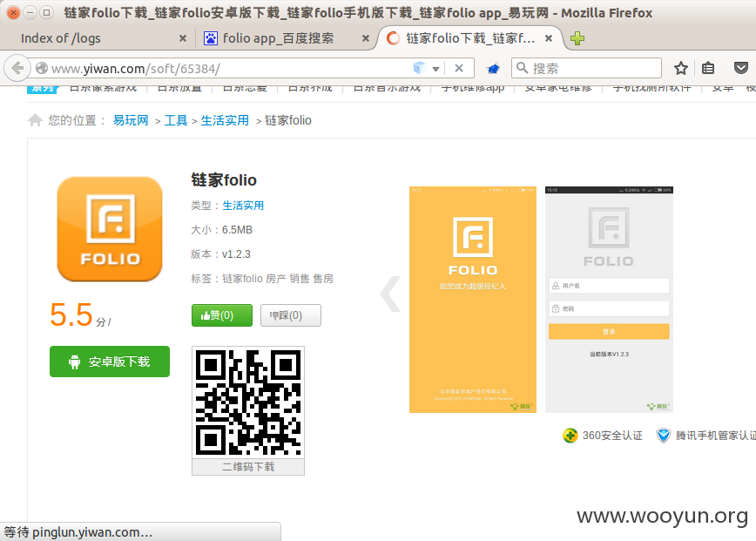Minimize the Firefox window
The height and width of the screenshot is (541, 756).
click(x=30, y=12)
